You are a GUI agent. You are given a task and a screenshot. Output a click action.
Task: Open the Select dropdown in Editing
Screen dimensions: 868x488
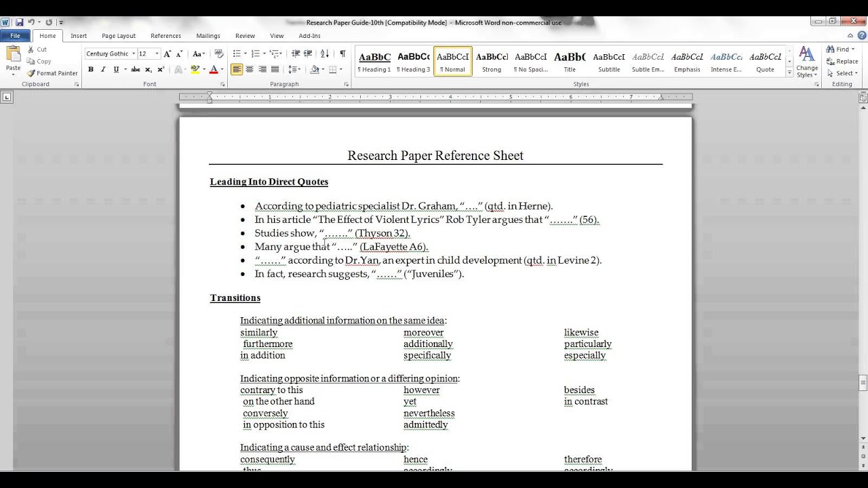pos(844,73)
